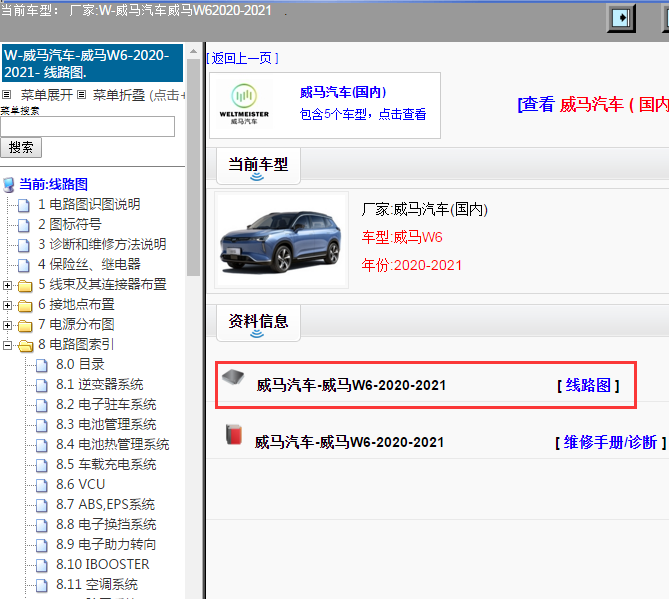Click the red book icon beside 维修手册 entry

233,434
